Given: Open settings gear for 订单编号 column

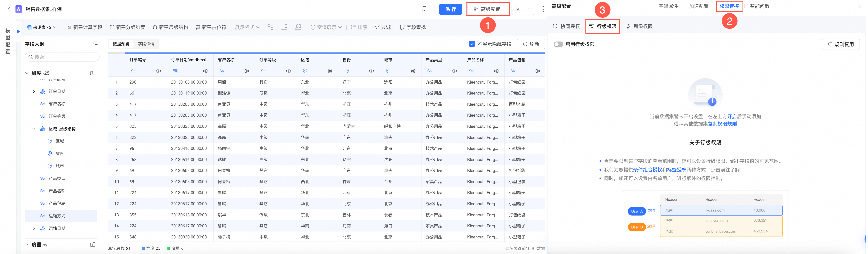Looking at the screenshot, I should coord(158,71).
